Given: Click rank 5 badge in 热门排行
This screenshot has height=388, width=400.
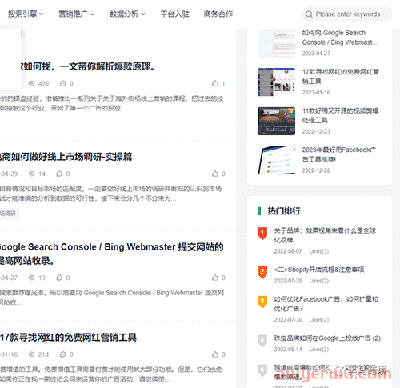Looking at the screenshot, I should 262,370.
